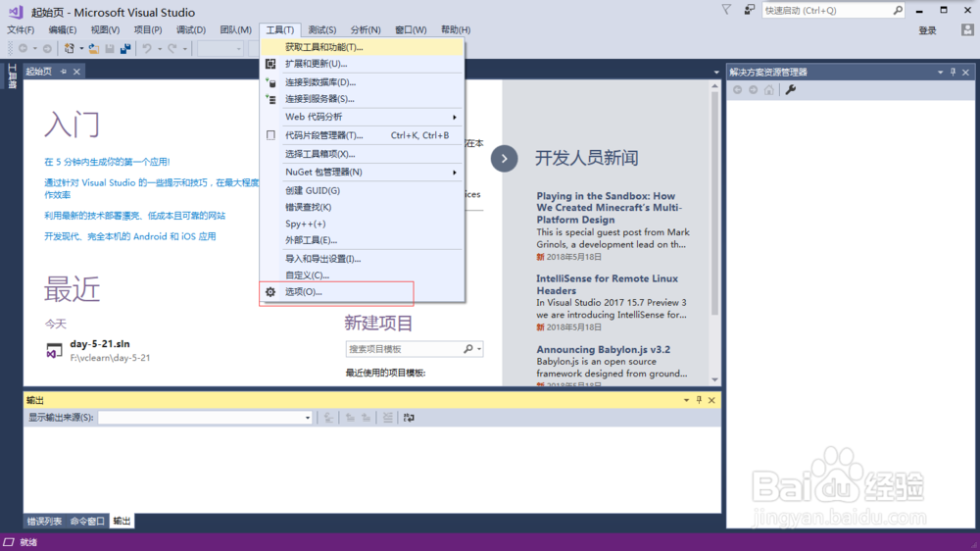Open the Output source dropdown

(308, 418)
